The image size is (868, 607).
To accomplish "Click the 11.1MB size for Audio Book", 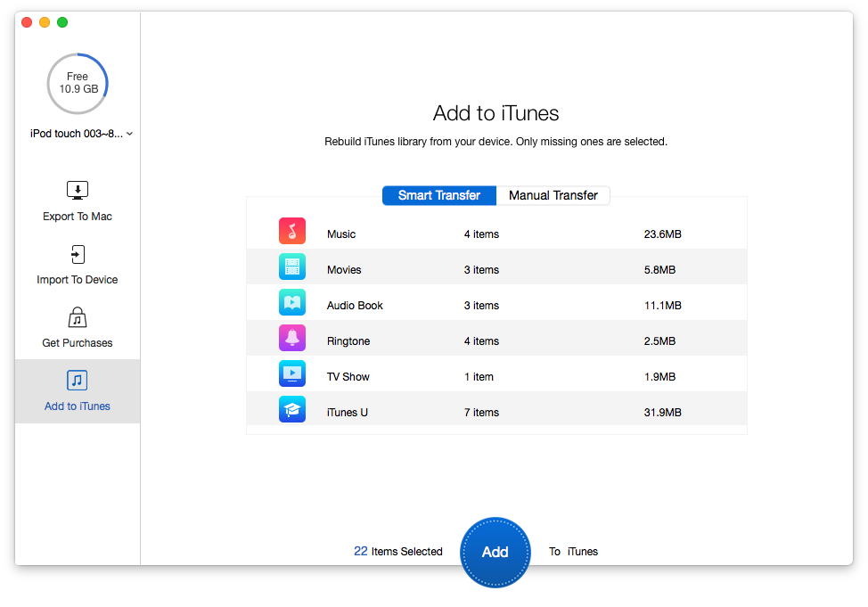I will pyautogui.click(x=663, y=306).
